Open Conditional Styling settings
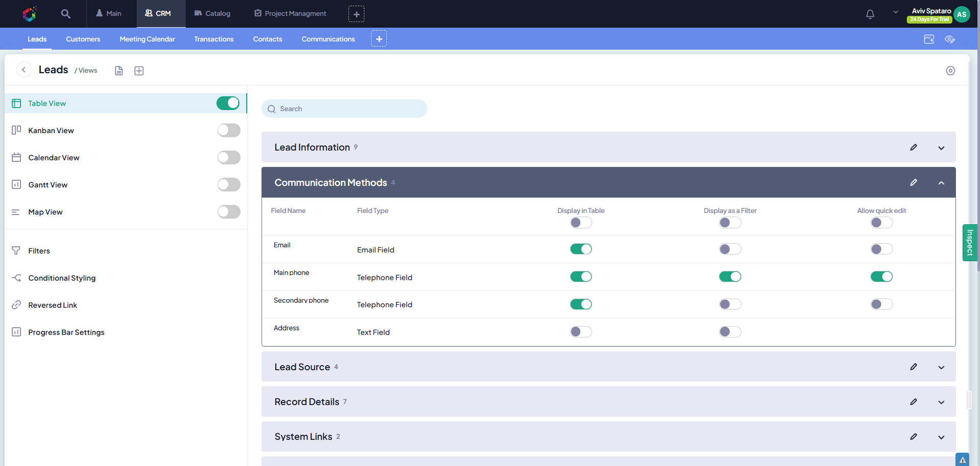Screen dimensions: 980x466 [62, 278]
